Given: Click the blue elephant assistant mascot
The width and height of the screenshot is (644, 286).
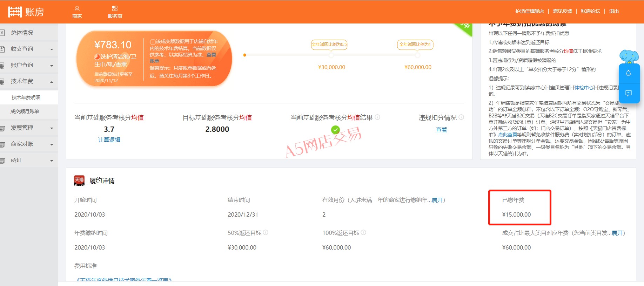Looking at the screenshot, I should pos(629,56).
